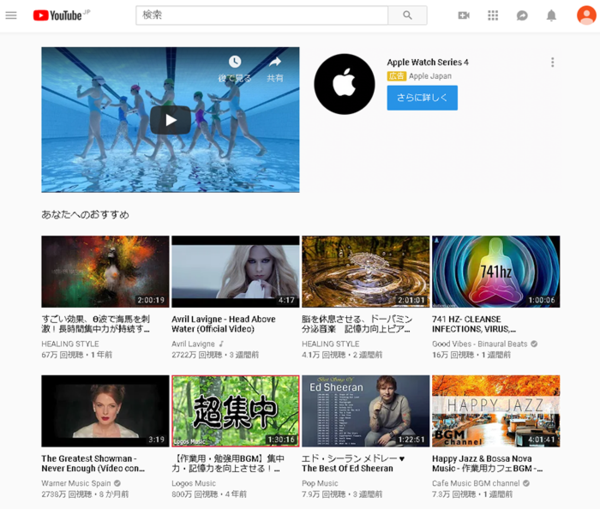Open the 超集中 BGM video thumbnail
The height and width of the screenshot is (509, 600).
click(235, 411)
